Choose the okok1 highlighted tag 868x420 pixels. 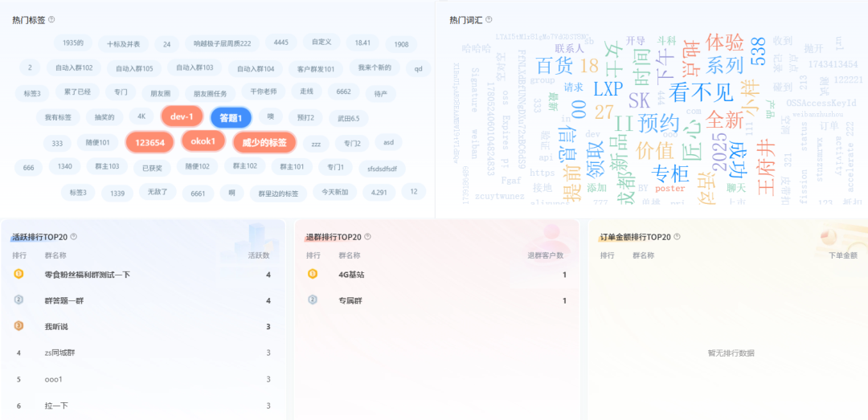(203, 142)
